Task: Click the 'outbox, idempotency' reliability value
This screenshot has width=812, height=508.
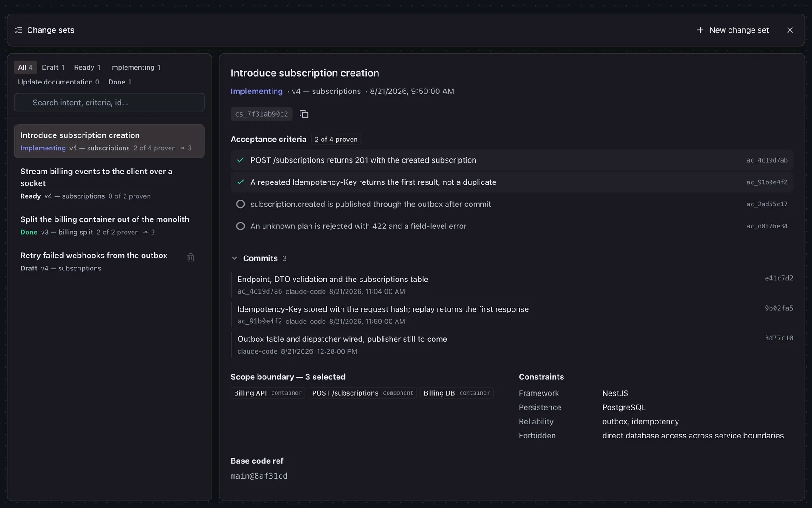Action: click(641, 421)
